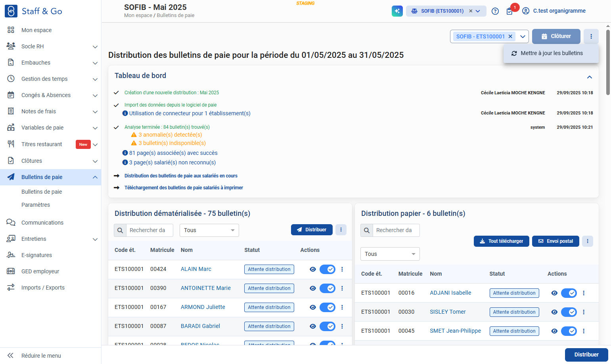
Task: Toggle the distribution switch for ANTOINETTE Marie
Action: pos(328,288)
